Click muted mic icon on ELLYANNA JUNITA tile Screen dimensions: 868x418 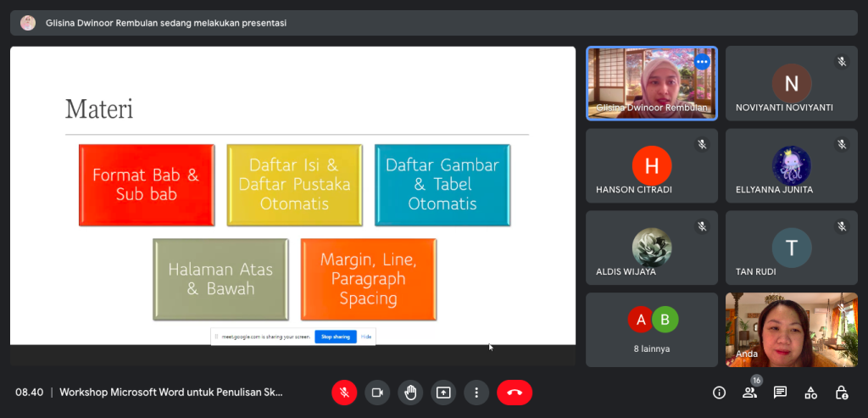(842, 144)
